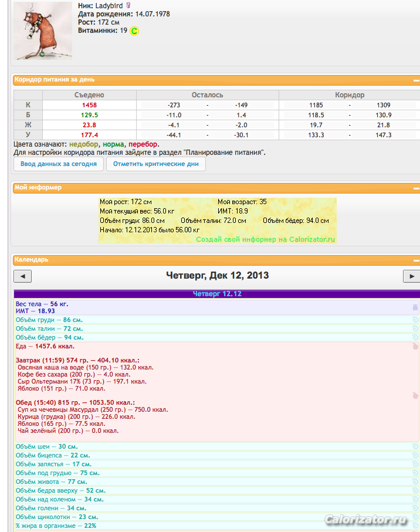
Task: Open Создай свой информер на Calorizator.ru link
Action: coord(265,239)
